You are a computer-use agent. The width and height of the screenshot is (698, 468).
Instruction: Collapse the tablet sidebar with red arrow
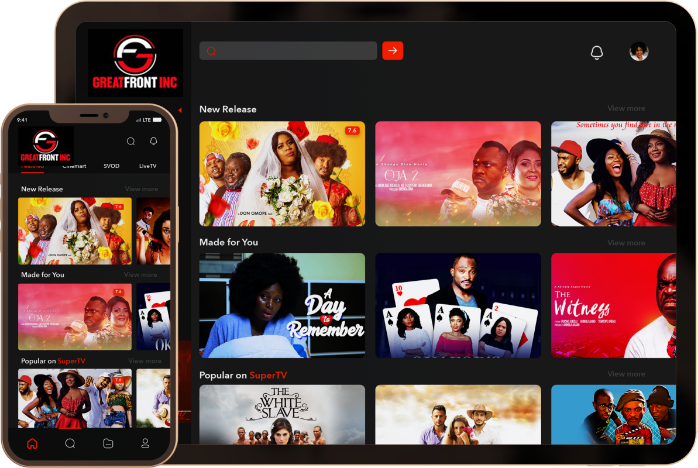[x=180, y=110]
